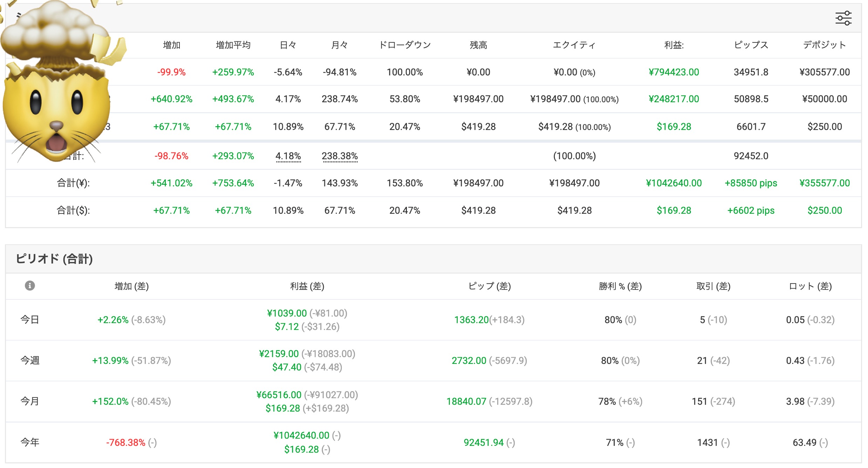The height and width of the screenshot is (468, 868).
Task: Click the ピリオド (合計) section title
Action: (x=54, y=259)
